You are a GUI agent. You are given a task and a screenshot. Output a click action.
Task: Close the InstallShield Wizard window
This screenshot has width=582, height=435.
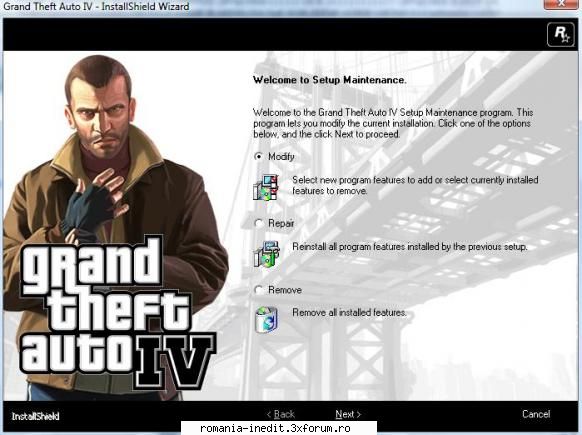point(561,4)
